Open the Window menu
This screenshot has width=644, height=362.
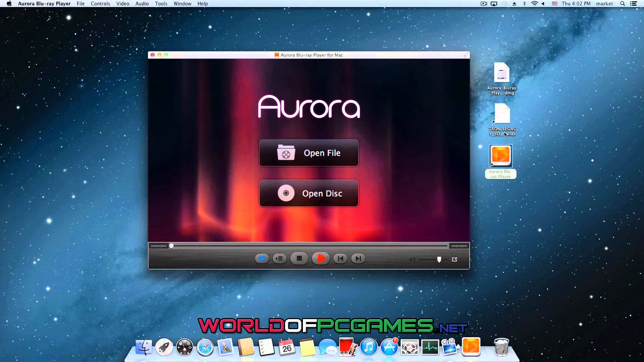coord(182,4)
